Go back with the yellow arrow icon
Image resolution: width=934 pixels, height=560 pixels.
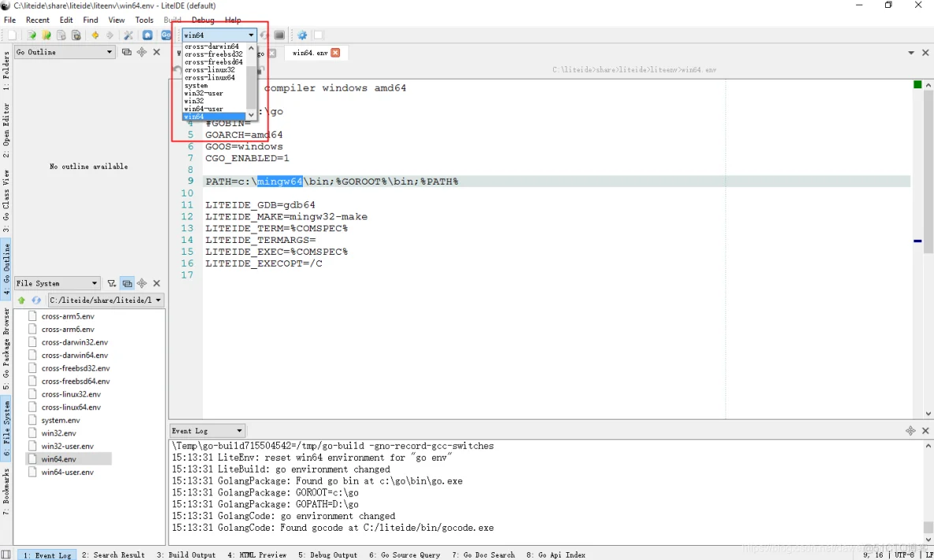[95, 35]
